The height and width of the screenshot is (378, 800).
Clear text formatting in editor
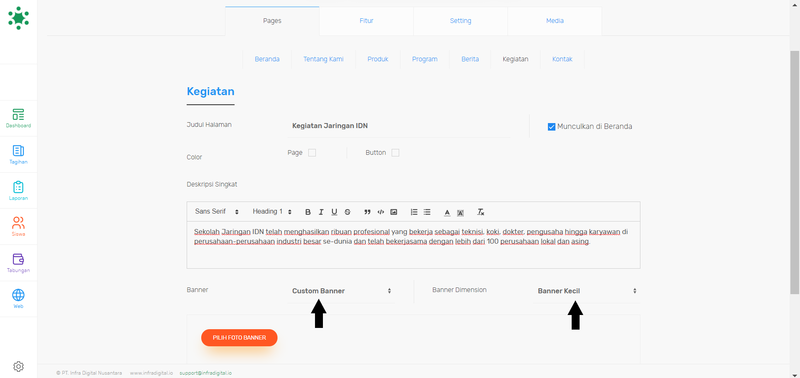point(480,212)
